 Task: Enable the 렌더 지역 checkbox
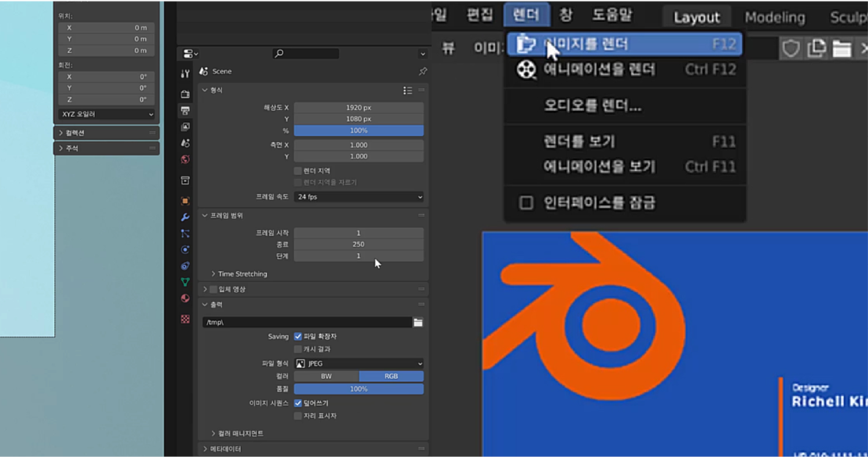[x=298, y=171]
